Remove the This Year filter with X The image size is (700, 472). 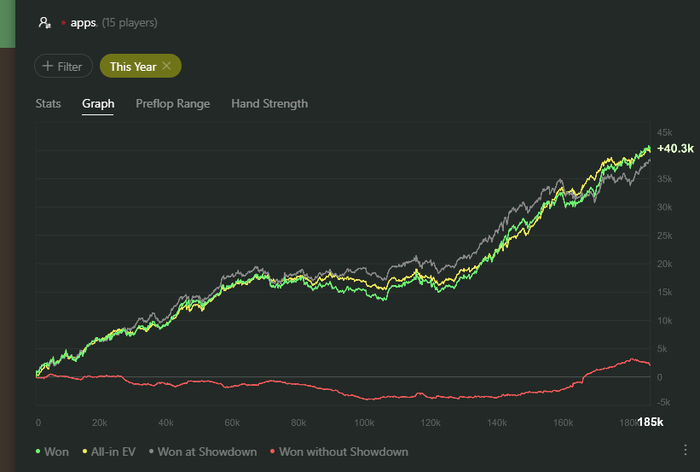coord(167,66)
